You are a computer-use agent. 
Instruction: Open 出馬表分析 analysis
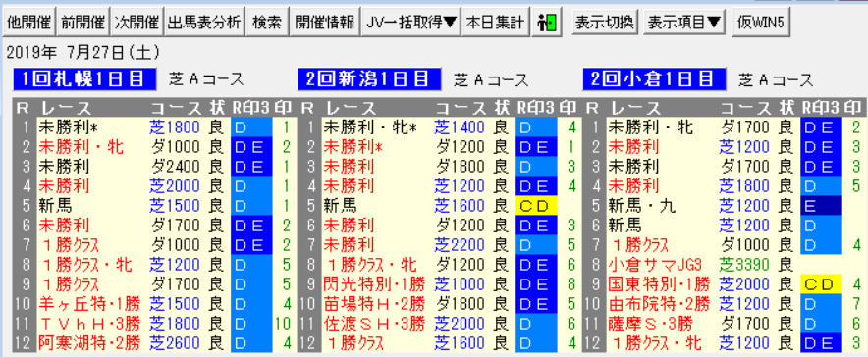[204, 23]
